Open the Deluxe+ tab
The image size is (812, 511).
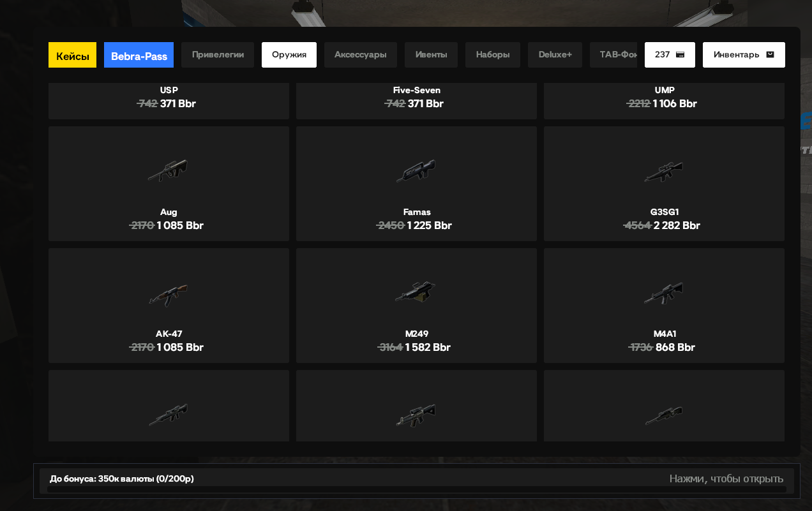pos(555,55)
